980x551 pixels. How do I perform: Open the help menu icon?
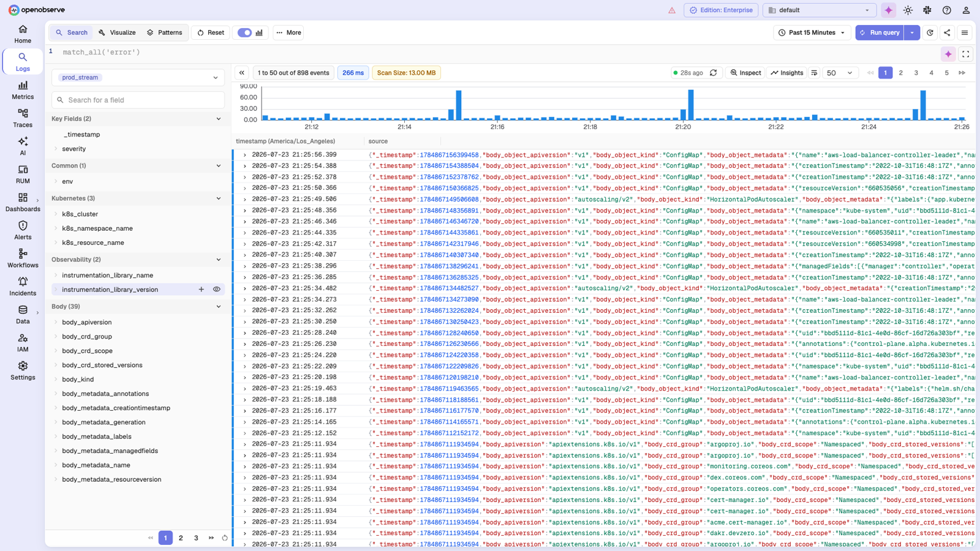(x=947, y=10)
